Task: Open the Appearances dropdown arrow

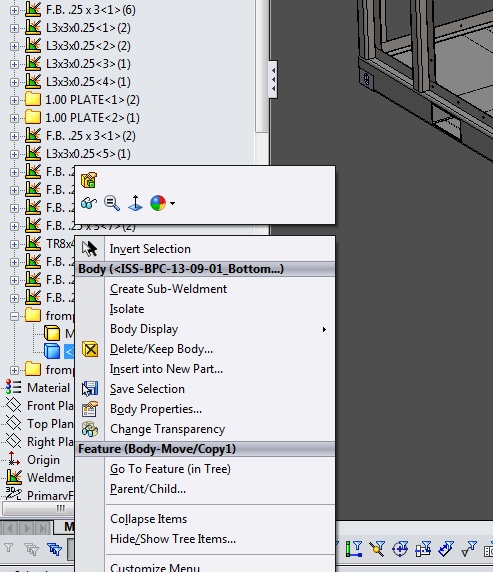Action: click(x=172, y=203)
